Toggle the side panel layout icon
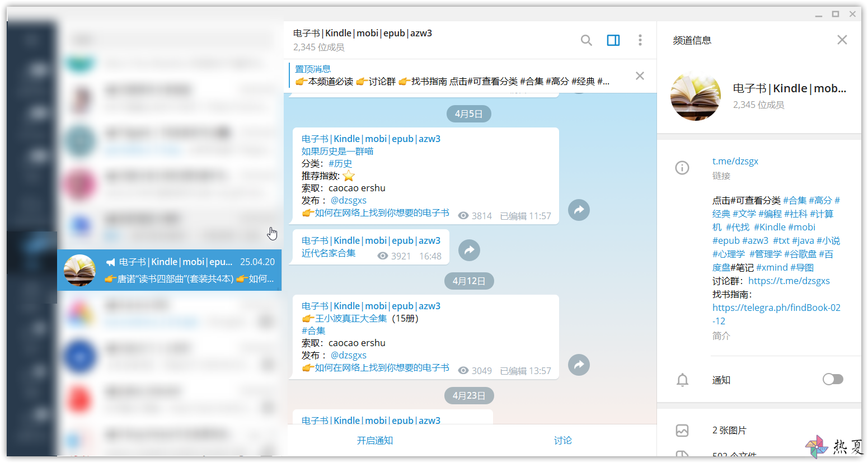Screen dimensions: 868x463 613,40
